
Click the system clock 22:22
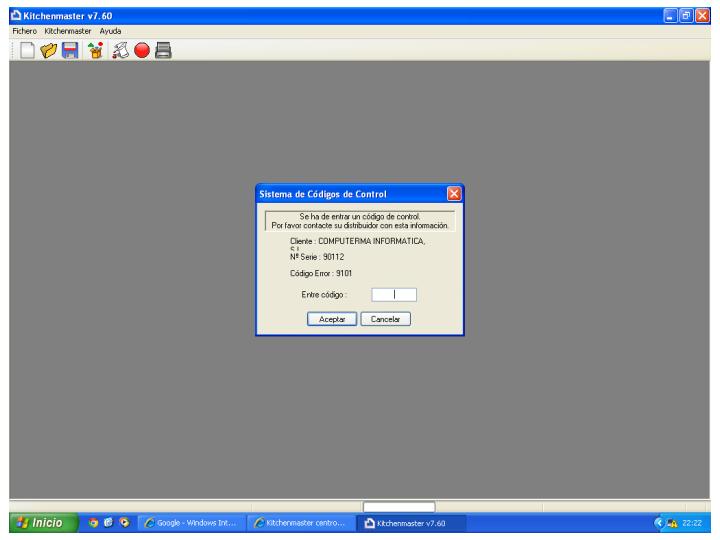[692, 523]
